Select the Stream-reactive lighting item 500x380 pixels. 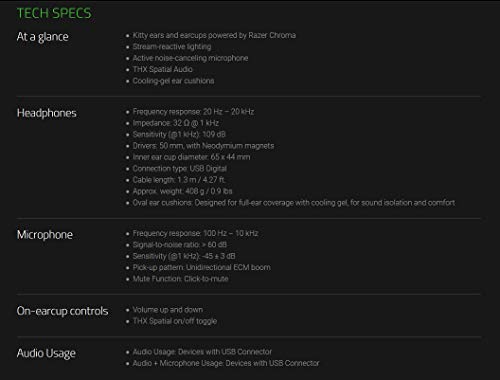[x=172, y=47]
